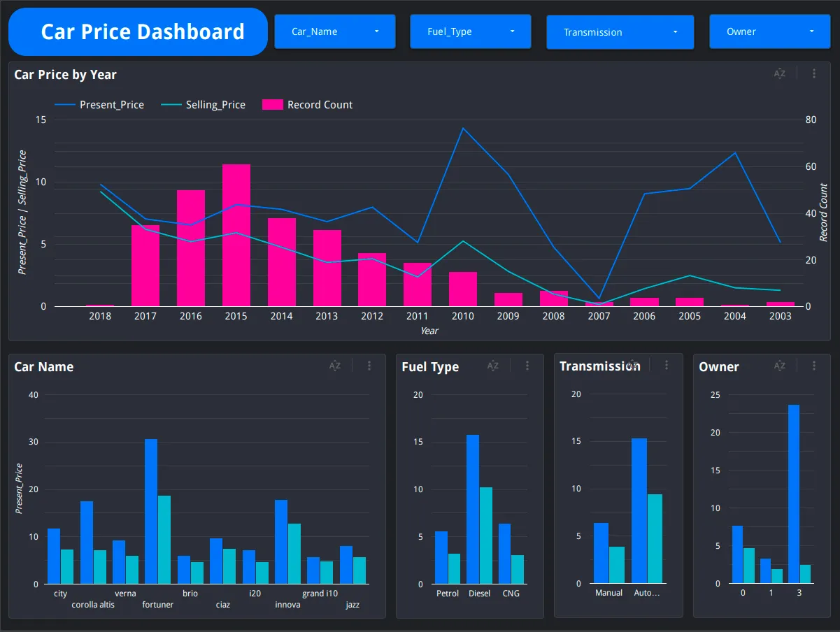This screenshot has height=632, width=840.
Task: Click the 'Owner' chart title
Action: (x=719, y=367)
